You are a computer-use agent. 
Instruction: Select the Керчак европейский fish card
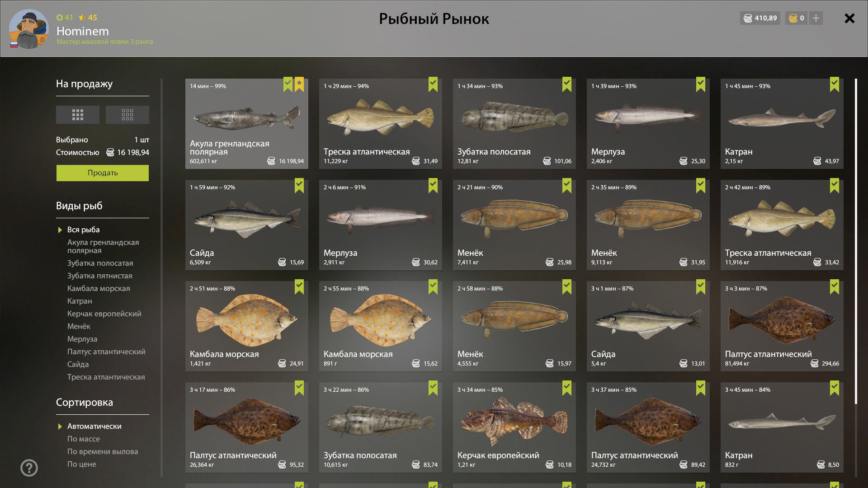[x=514, y=427]
